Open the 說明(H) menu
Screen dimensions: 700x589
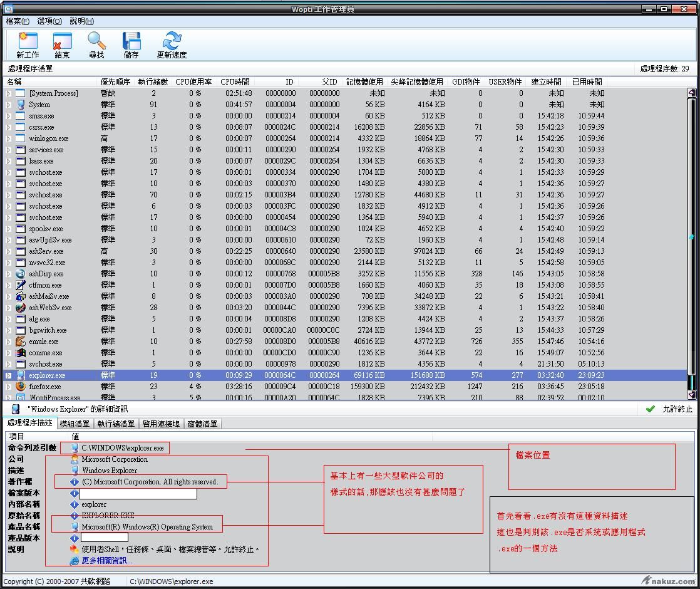81,21
